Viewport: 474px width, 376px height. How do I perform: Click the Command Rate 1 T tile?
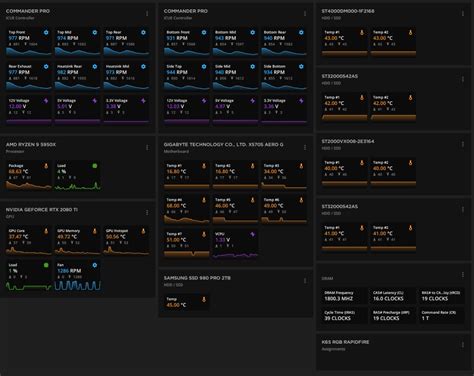pos(441,315)
